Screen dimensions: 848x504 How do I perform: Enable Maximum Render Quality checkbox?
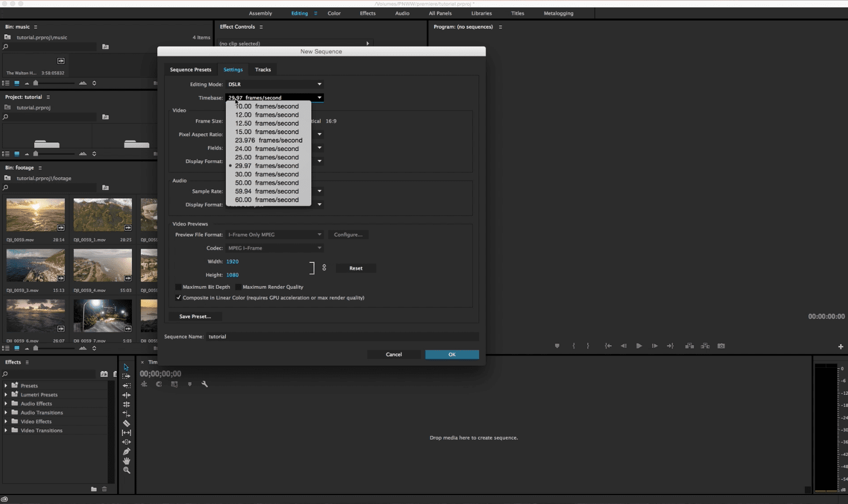[x=238, y=287]
